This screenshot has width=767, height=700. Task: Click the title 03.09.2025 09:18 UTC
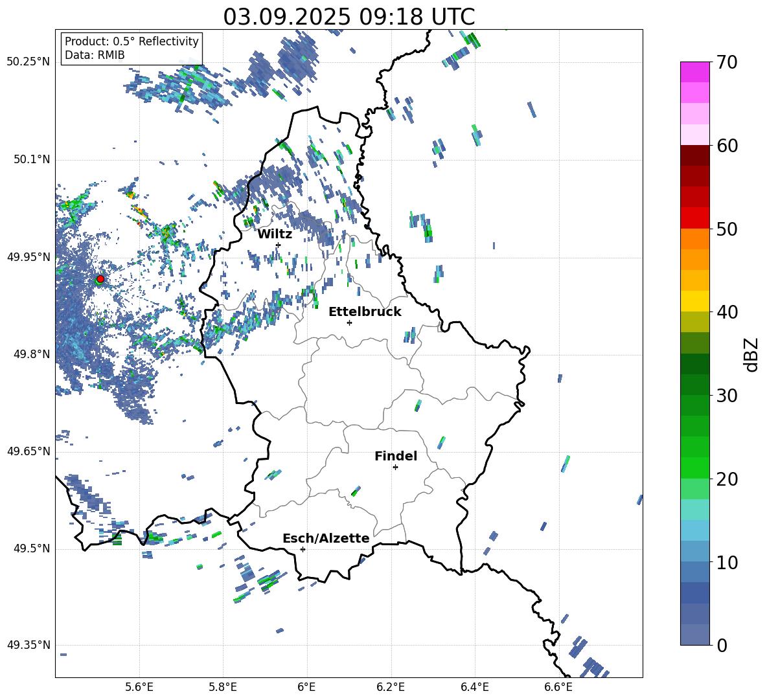tap(349, 17)
